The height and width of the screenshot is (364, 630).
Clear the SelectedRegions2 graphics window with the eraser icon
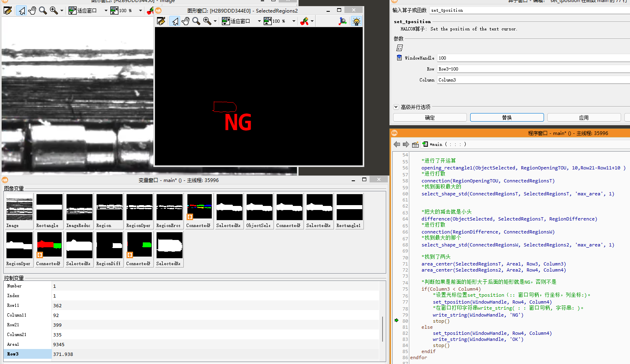161,21
